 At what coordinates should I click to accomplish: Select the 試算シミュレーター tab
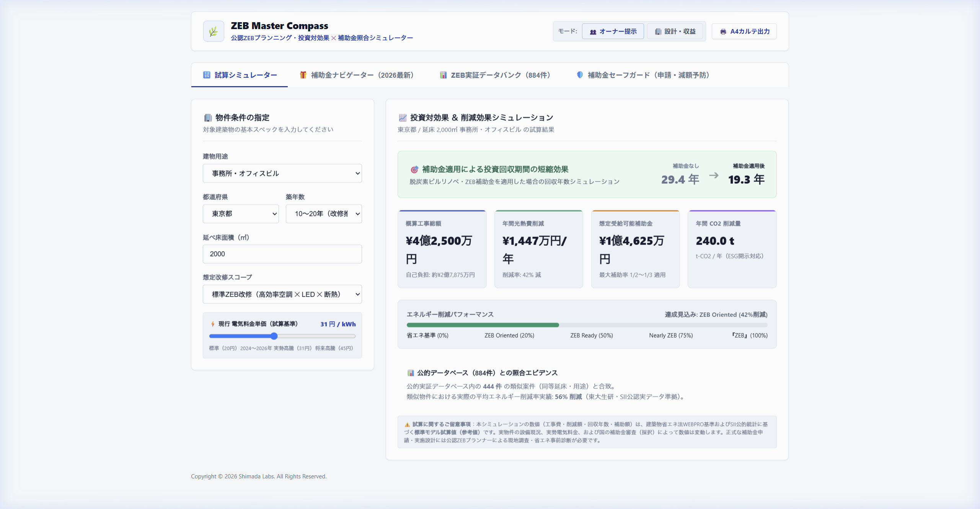pyautogui.click(x=240, y=75)
